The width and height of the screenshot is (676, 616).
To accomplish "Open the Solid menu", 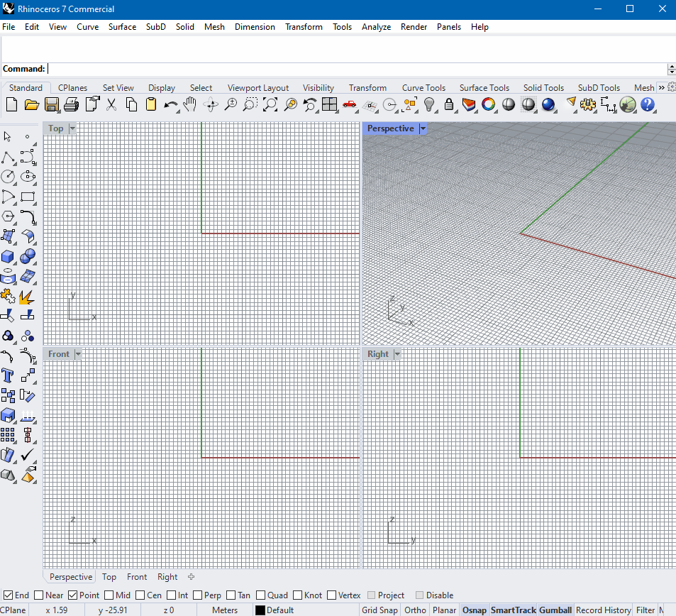I will tap(184, 26).
